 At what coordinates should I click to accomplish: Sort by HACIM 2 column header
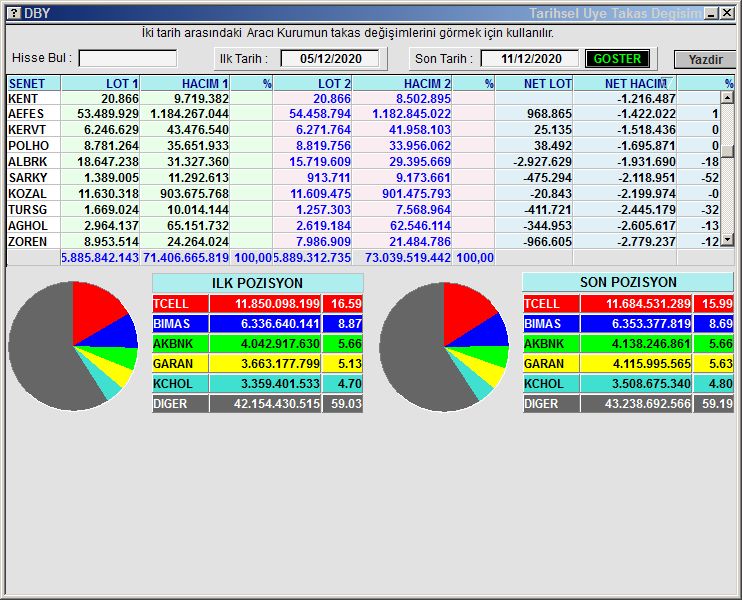click(402, 83)
